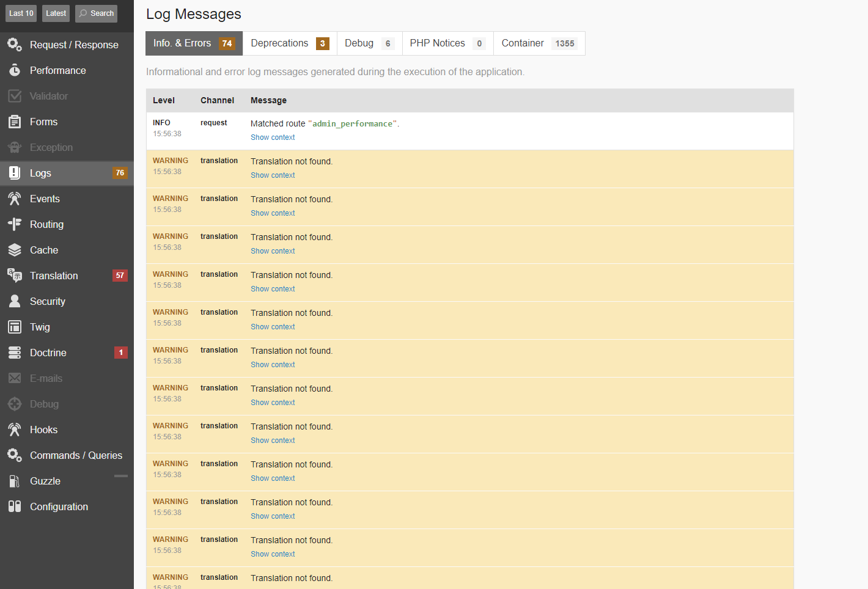Open the Cache panel

pos(67,250)
